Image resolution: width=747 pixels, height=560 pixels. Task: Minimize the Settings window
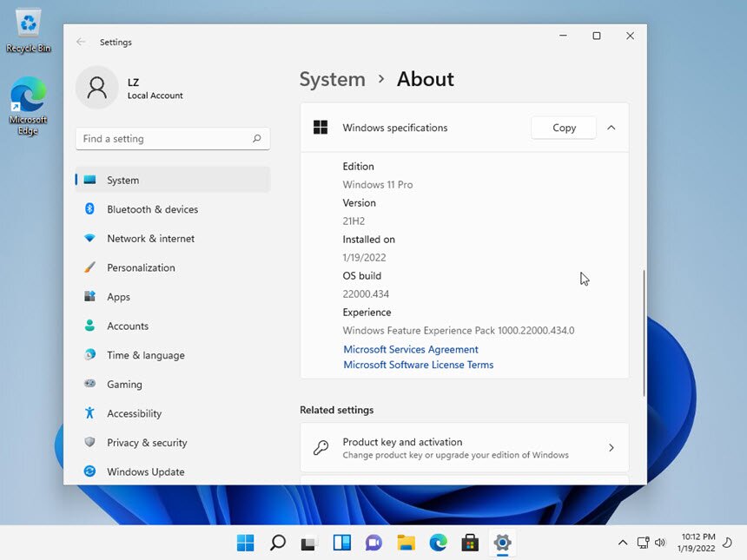click(x=563, y=36)
